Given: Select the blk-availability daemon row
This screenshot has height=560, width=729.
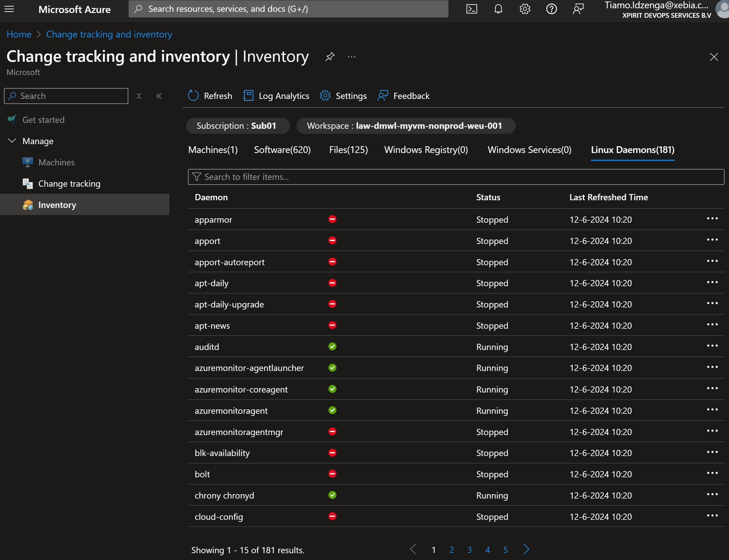Looking at the screenshot, I should [x=456, y=453].
